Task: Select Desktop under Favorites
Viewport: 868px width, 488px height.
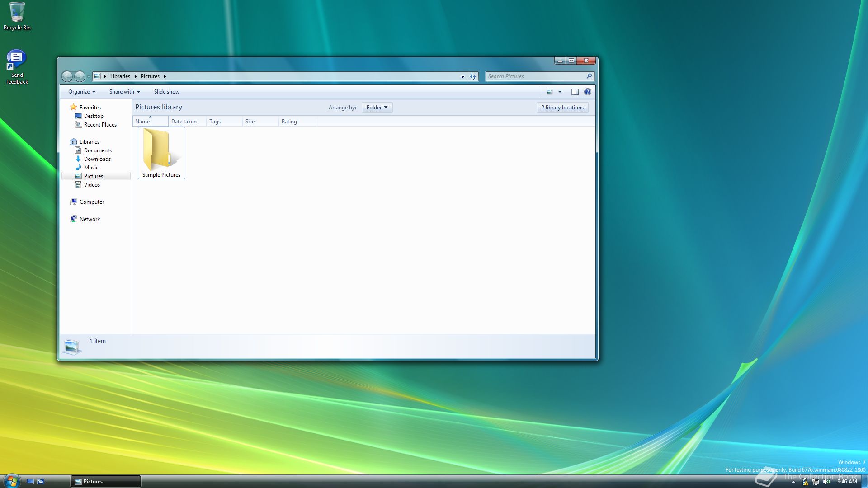Action: [94, 116]
